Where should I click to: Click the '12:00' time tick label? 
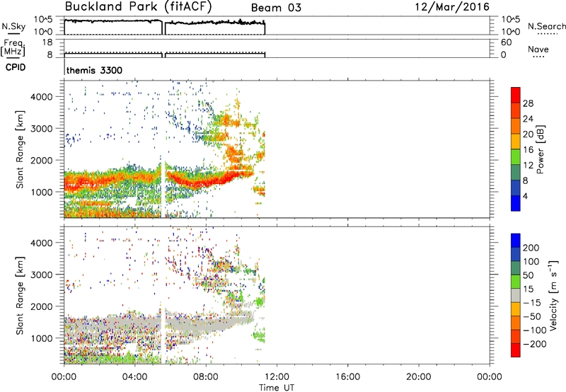point(277,377)
